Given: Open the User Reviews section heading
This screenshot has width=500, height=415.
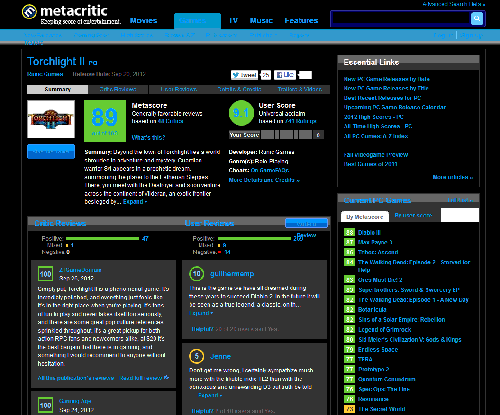Looking at the screenshot, I should tap(209, 223).
